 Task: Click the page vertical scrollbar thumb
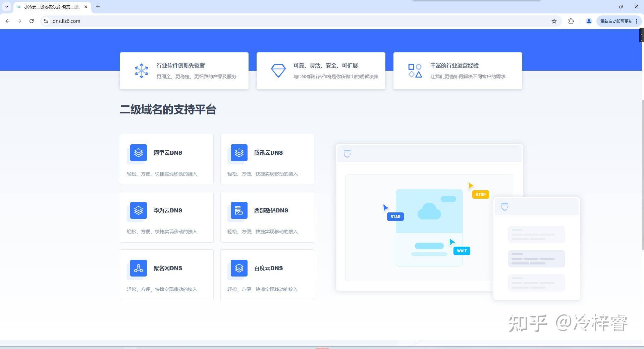[642, 174]
